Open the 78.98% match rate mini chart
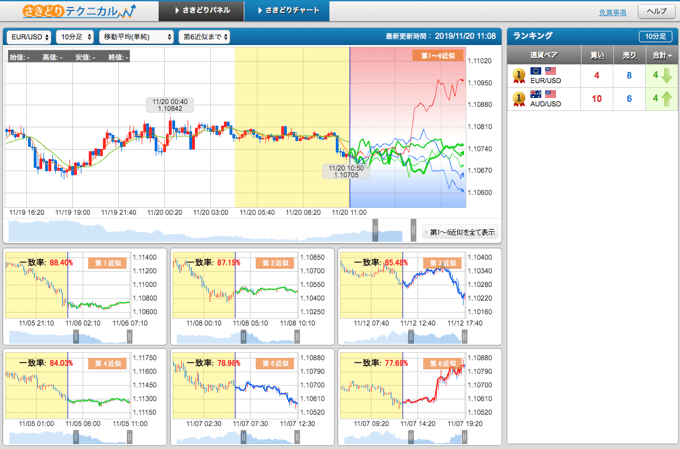 [235, 386]
